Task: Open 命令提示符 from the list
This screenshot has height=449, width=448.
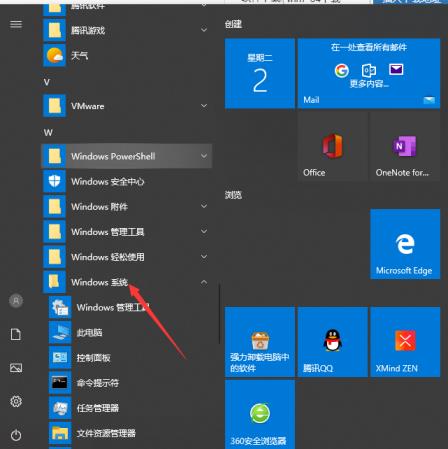Action: pyautogui.click(x=97, y=383)
